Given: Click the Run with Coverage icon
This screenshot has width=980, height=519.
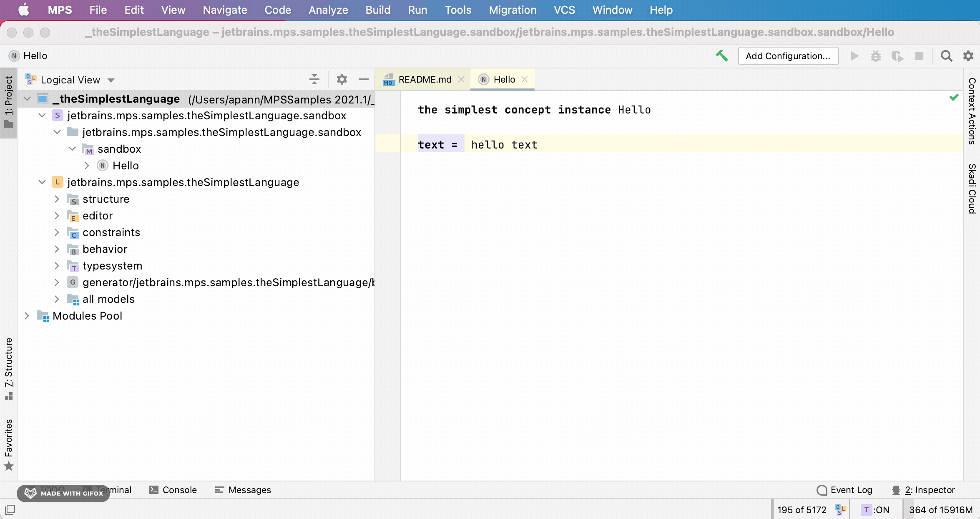Looking at the screenshot, I should (897, 56).
